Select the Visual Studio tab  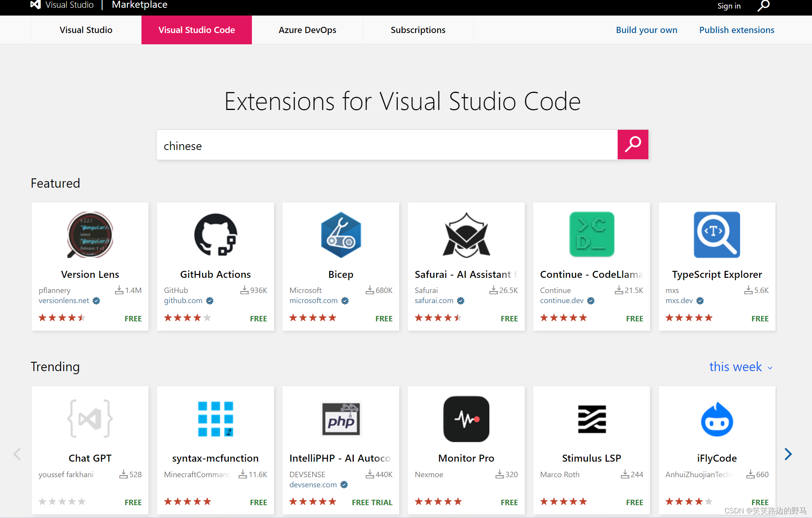tap(86, 30)
